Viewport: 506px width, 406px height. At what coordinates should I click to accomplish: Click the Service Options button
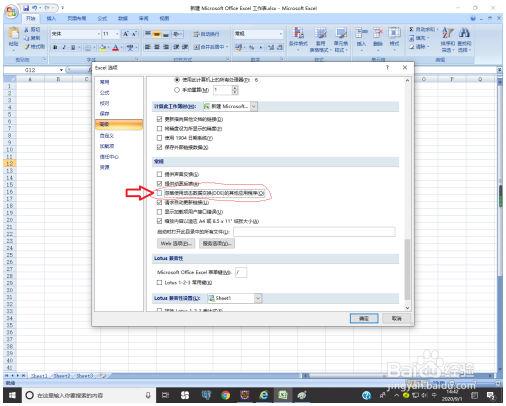[217, 243]
